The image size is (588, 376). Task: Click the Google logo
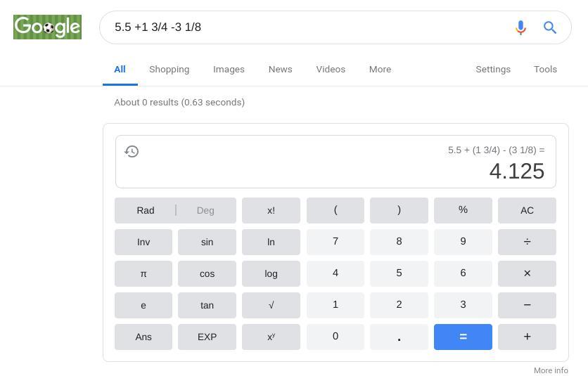pyautogui.click(x=47, y=27)
